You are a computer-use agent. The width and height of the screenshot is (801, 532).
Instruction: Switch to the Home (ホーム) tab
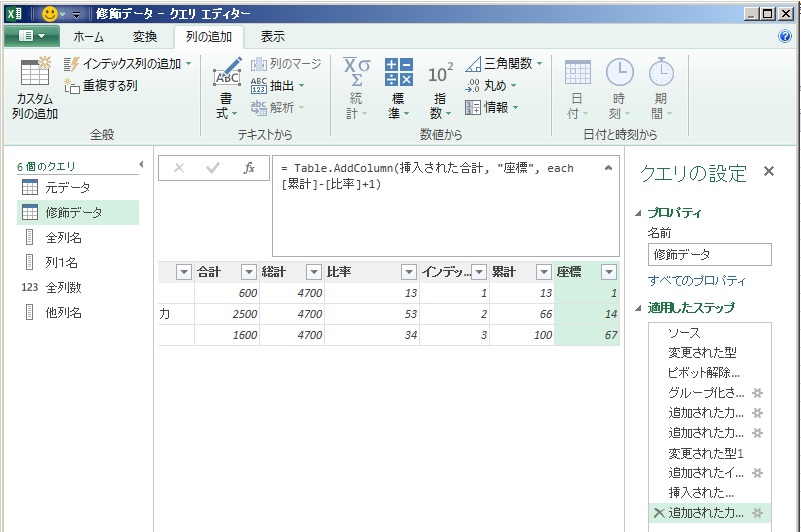[88, 37]
